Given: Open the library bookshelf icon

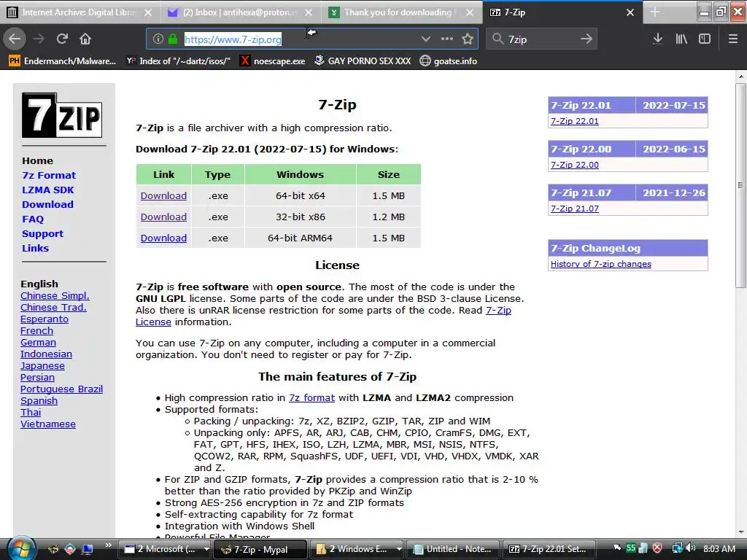Looking at the screenshot, I should [681, 39].
